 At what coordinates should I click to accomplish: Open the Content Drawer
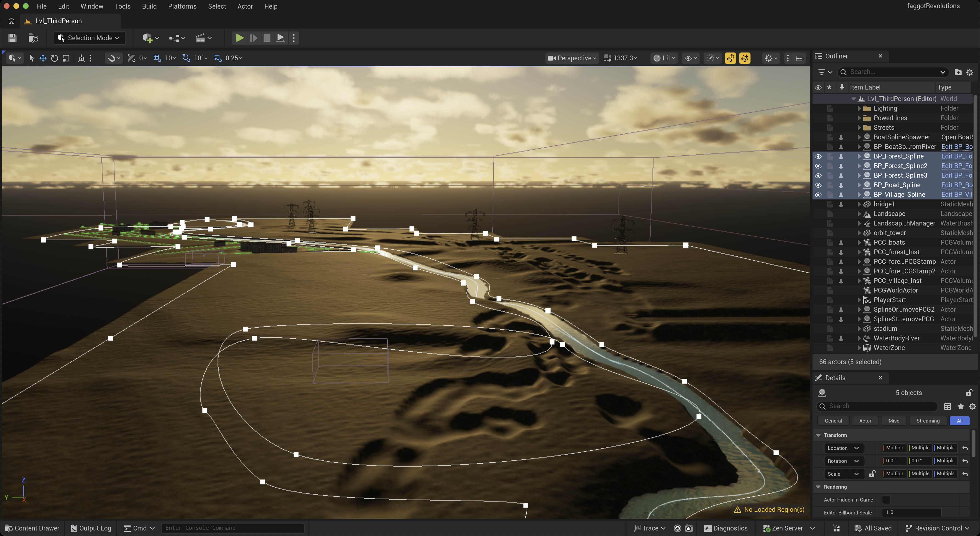33,528
